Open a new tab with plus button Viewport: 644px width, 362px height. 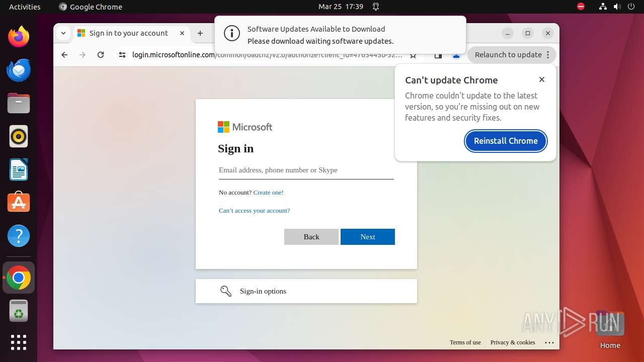point(200,33)
